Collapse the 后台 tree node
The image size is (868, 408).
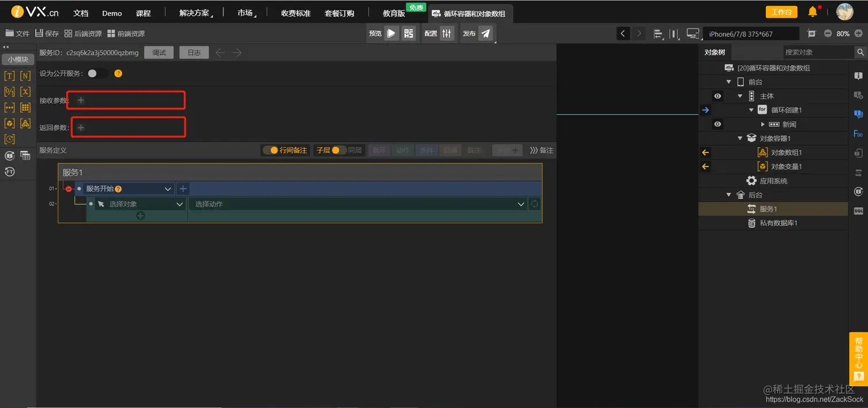point(728,195)
